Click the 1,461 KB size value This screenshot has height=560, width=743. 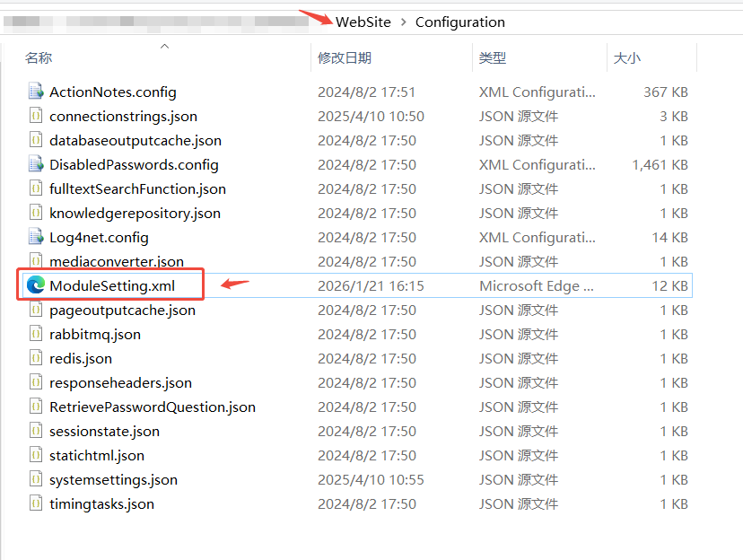(660, 164)
